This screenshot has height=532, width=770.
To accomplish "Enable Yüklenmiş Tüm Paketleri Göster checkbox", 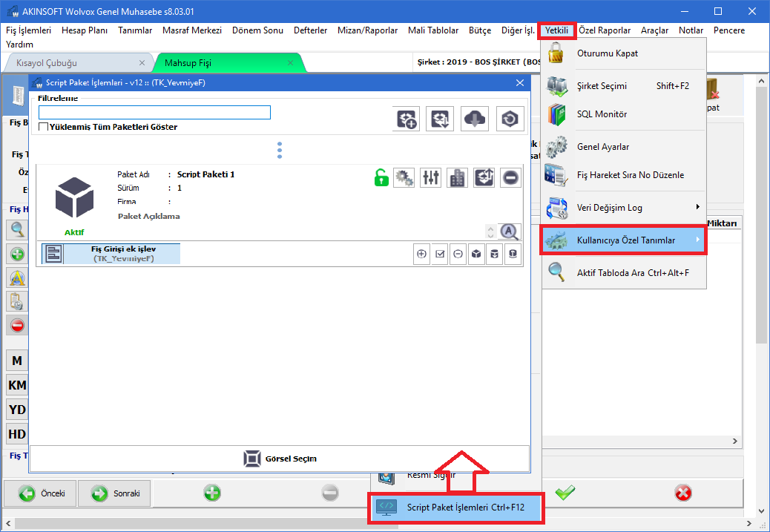I will (43, 127).
